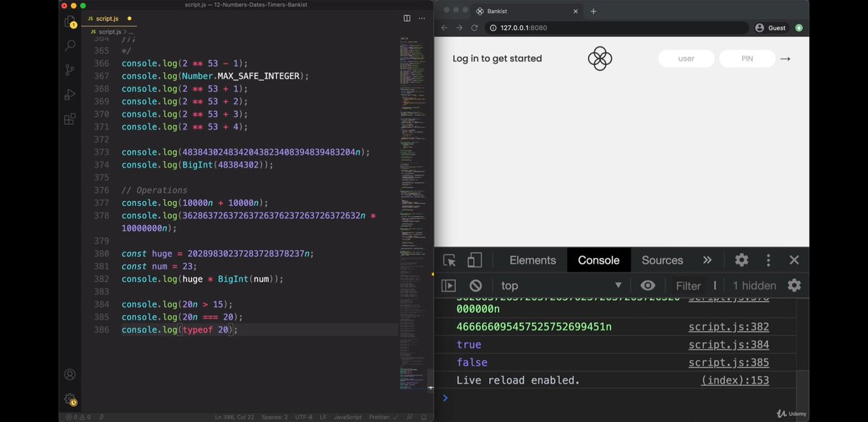Image resolution: width=868 pixels, height=422 pixels.
Task: Open editor More Actions ellipsis
Action: [x=422, y=18]
